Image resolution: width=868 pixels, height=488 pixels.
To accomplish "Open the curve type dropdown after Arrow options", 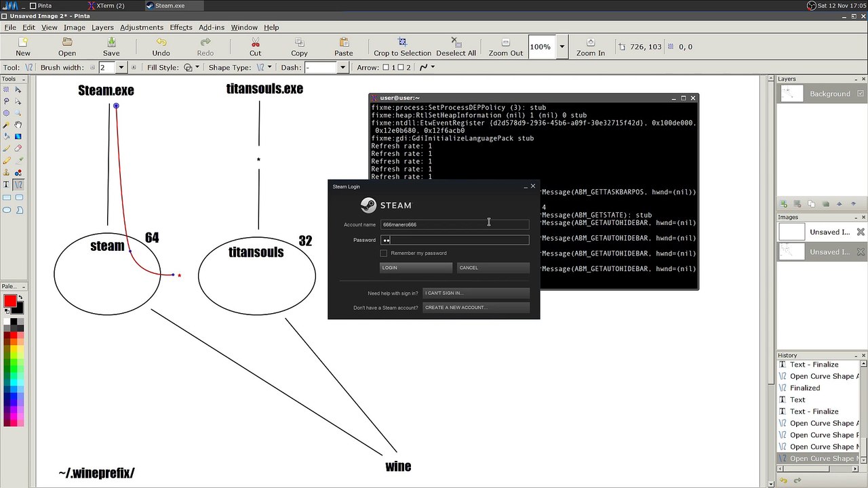I will point(426,67).
